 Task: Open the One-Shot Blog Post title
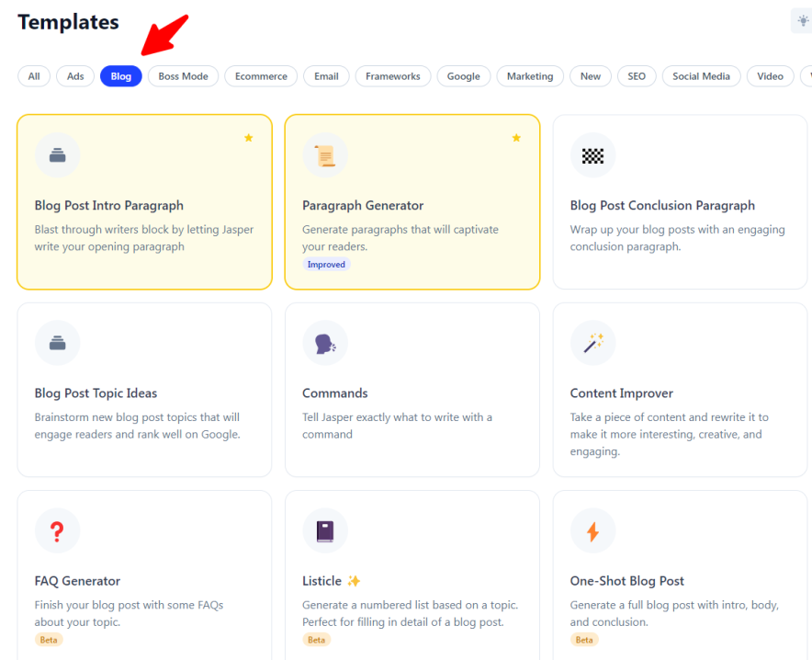pyautogui.click(x=626, y=581)
